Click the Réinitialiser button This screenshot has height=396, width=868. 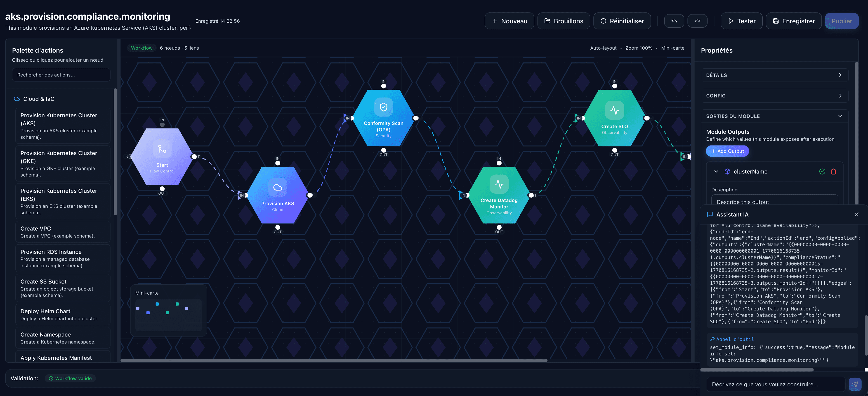pos(622,21)
